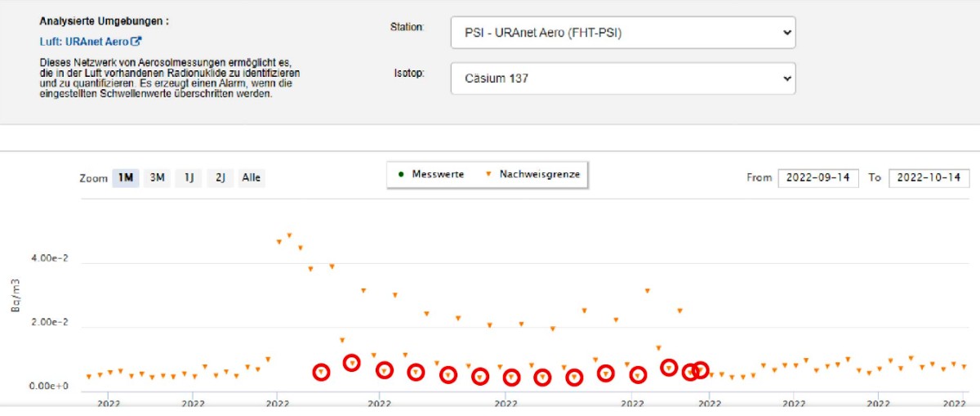Toggle the Messwerte series label in legend
The image size is (980, 416).
(438, 175)
